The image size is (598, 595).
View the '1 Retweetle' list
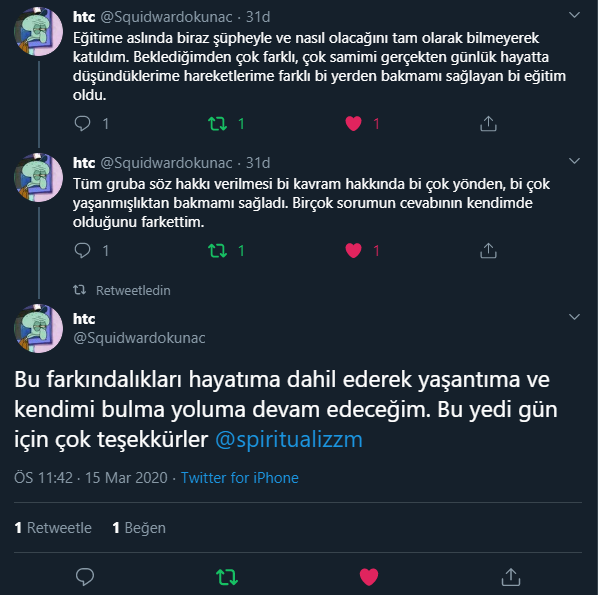coord(53,528)
